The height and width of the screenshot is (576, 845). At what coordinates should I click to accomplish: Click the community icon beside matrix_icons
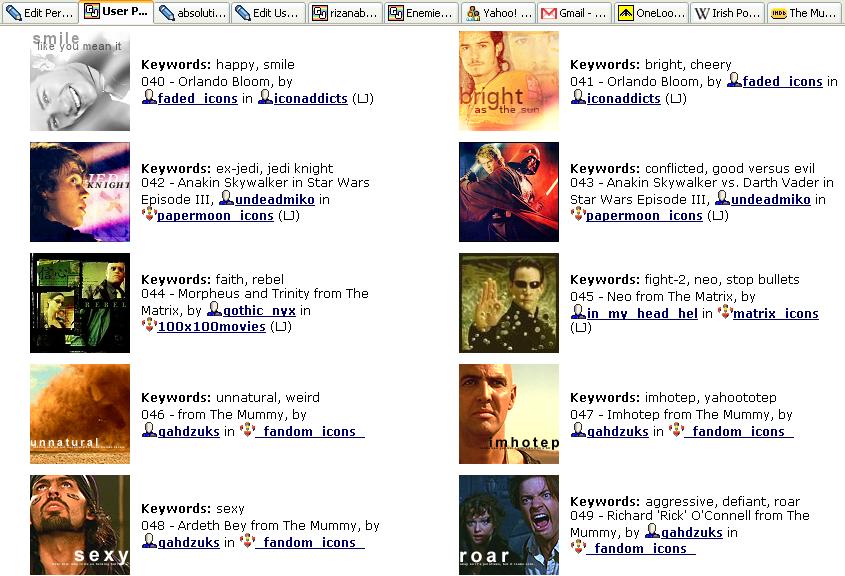pos(724,313)
